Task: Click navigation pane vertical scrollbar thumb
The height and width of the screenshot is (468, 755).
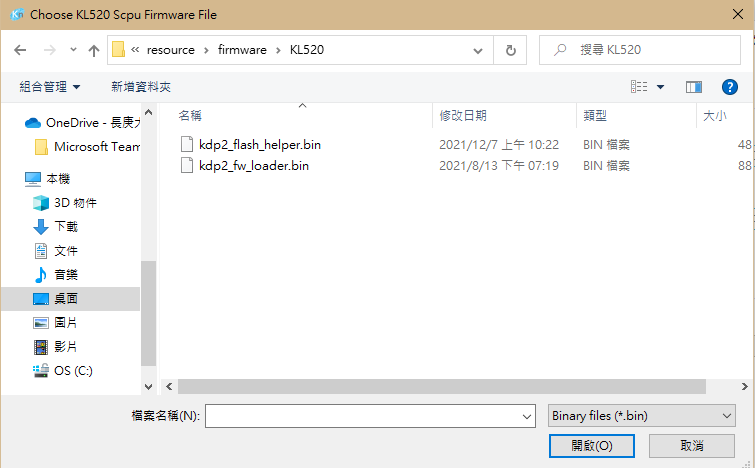Action: [148, 313]
